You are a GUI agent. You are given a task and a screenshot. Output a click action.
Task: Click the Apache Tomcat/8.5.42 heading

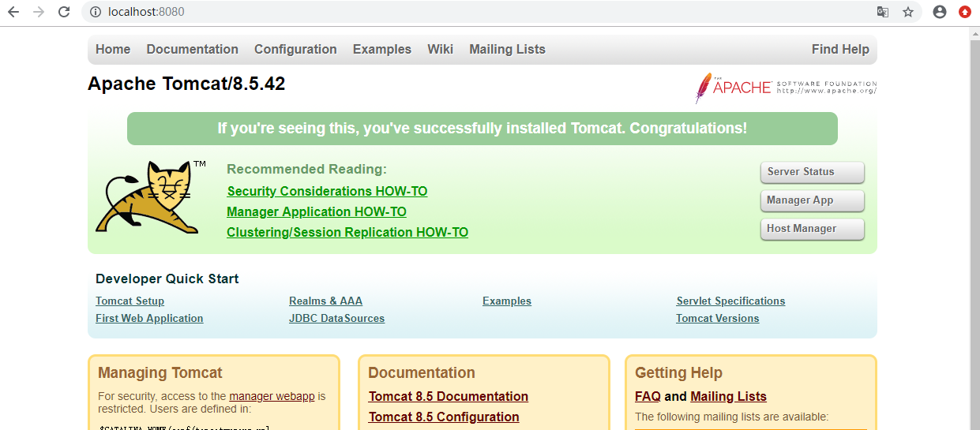(x=186, y=84)
